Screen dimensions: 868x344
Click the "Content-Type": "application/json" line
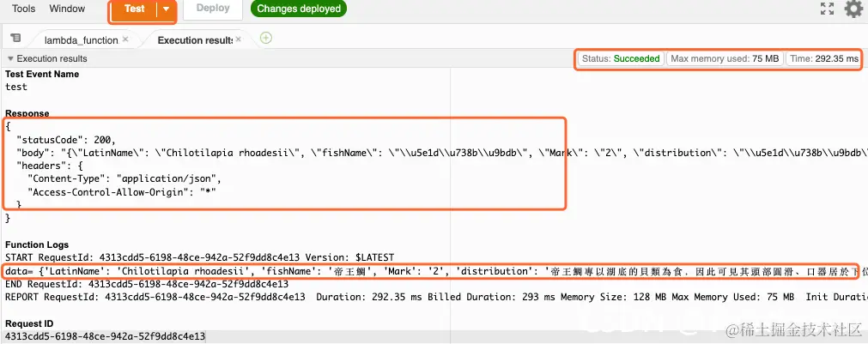tap(124, 178)
